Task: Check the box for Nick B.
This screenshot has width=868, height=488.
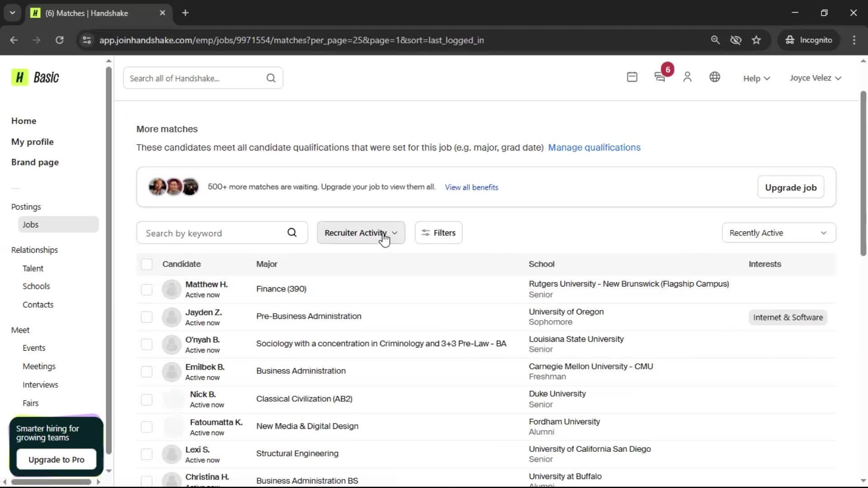Action: (x=146, y=399)
